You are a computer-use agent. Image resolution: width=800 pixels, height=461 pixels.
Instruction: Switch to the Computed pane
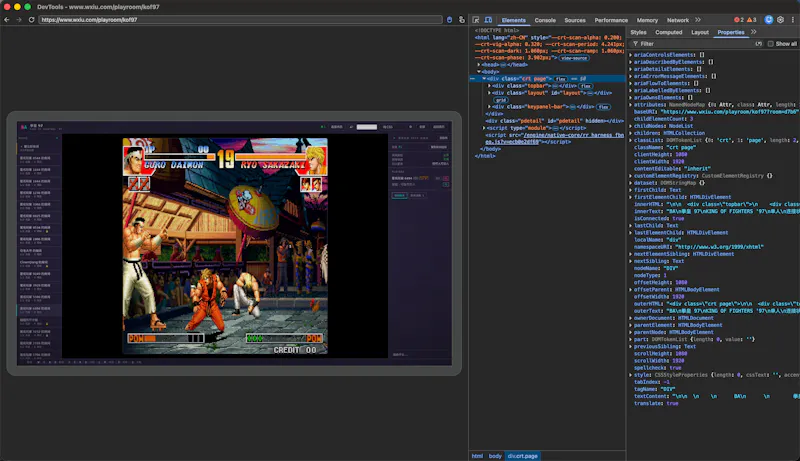click(x=668, y=32)
